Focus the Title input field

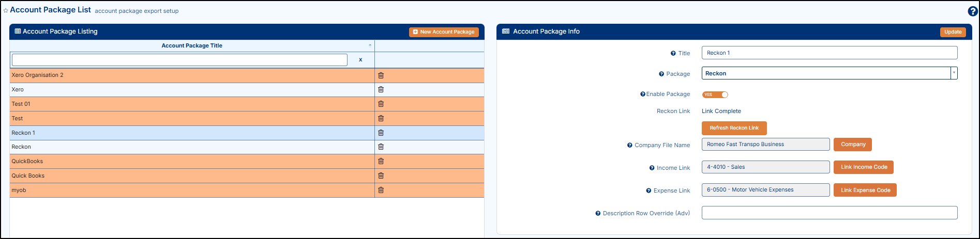(x=830, y=53)
